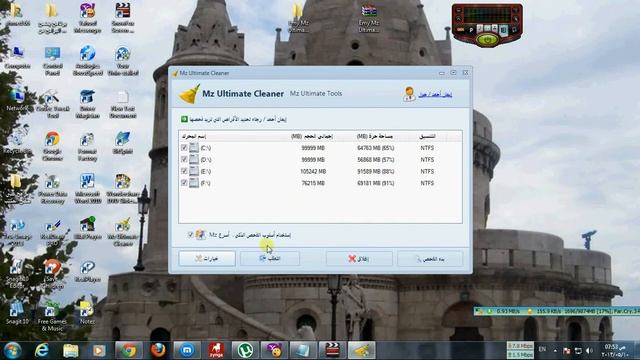The width and height of the screenshot is (640, 360).
Task: Open Windows Media Player on taskbar
Action: 99,350
